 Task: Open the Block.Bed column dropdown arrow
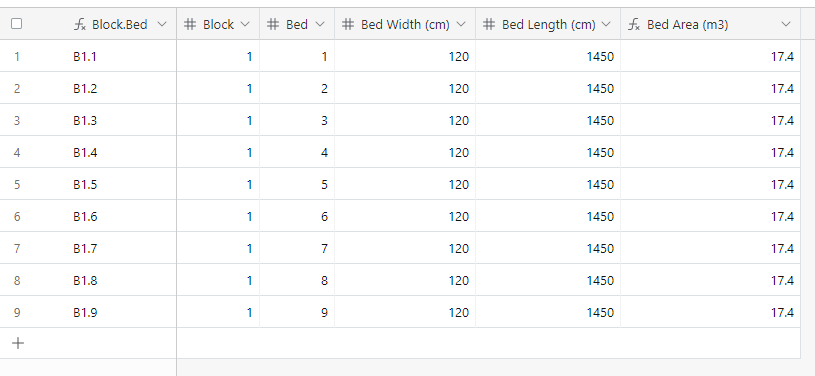[162, 24]
